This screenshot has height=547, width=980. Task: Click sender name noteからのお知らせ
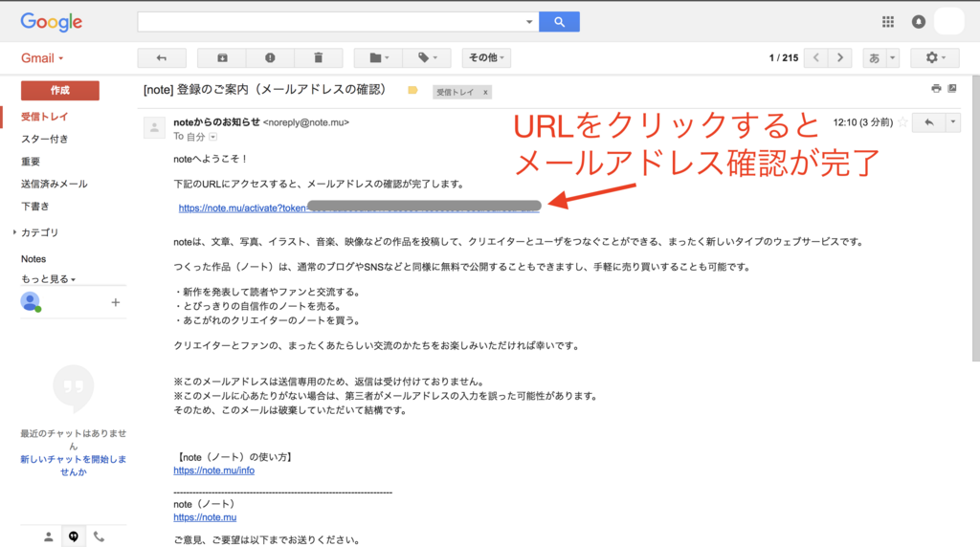[x=216, y=122]
